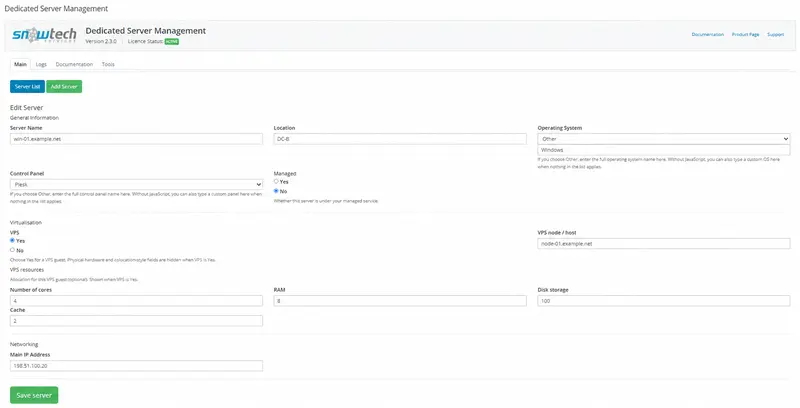800x408 pixels.
Task: Open the Tools tab
Action: tap(108, 64)
